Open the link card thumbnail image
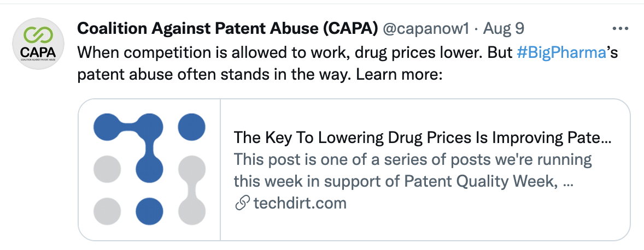 click(x=149, y=169)
